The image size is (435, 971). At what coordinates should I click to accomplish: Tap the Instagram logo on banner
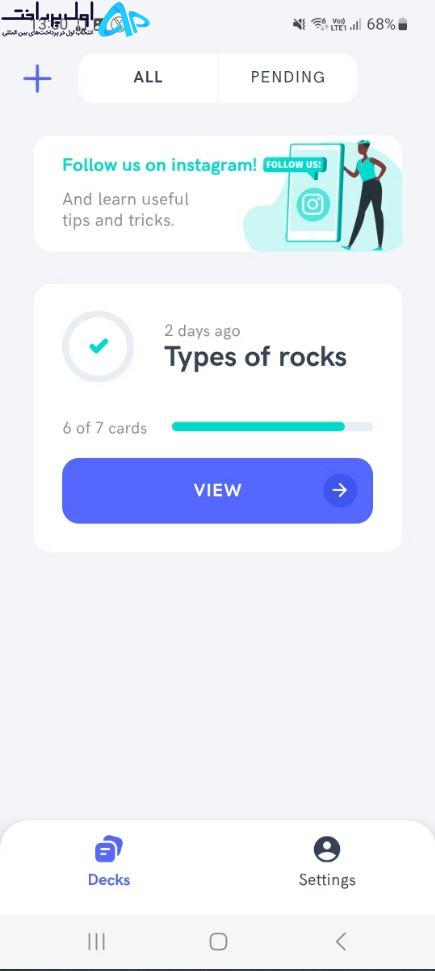(312, 203)
